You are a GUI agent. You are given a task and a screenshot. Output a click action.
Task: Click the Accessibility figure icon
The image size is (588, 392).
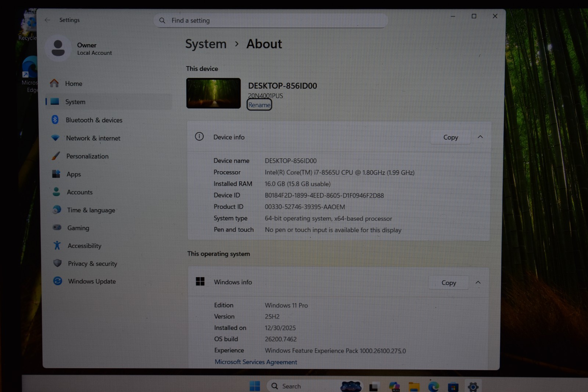[57, 245]
